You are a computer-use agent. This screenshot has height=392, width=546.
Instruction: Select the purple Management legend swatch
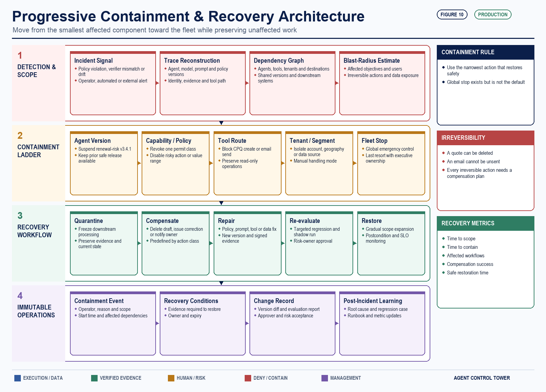(325, 378)
